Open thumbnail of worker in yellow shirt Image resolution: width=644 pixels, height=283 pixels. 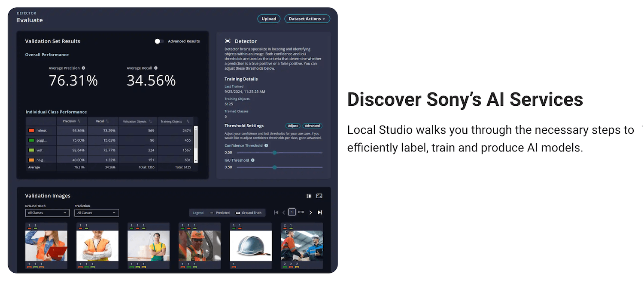pos(149,246)
